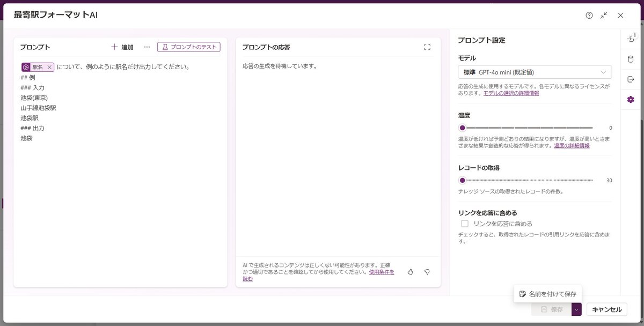This screenshot has width=644, height=326.
Task: Click the text 山手線池袋駅 in the prompt
Action: (x=38, y=108)
